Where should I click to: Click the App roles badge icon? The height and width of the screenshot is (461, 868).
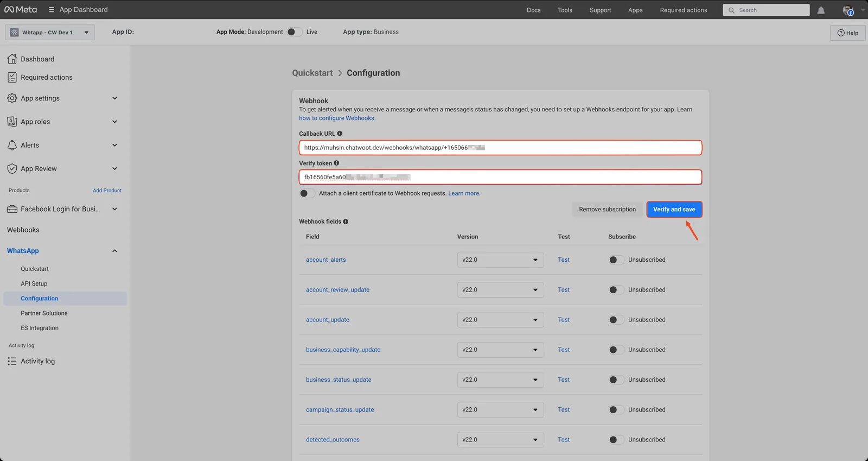(x=12, y=122)
